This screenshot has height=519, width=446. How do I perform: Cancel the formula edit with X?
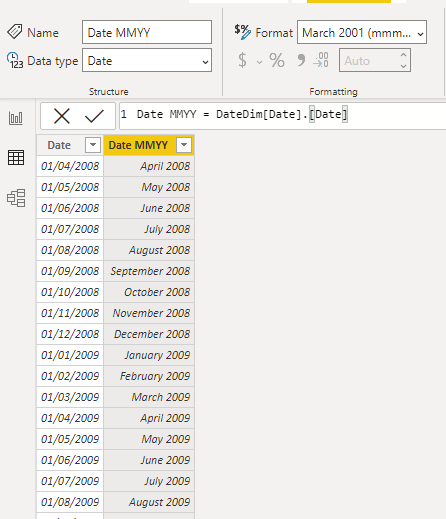tap(62, 116)
